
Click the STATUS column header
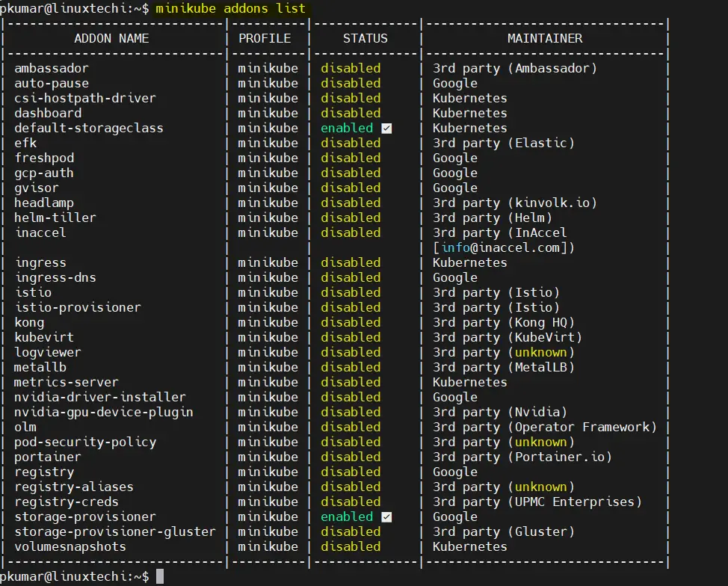365,39
